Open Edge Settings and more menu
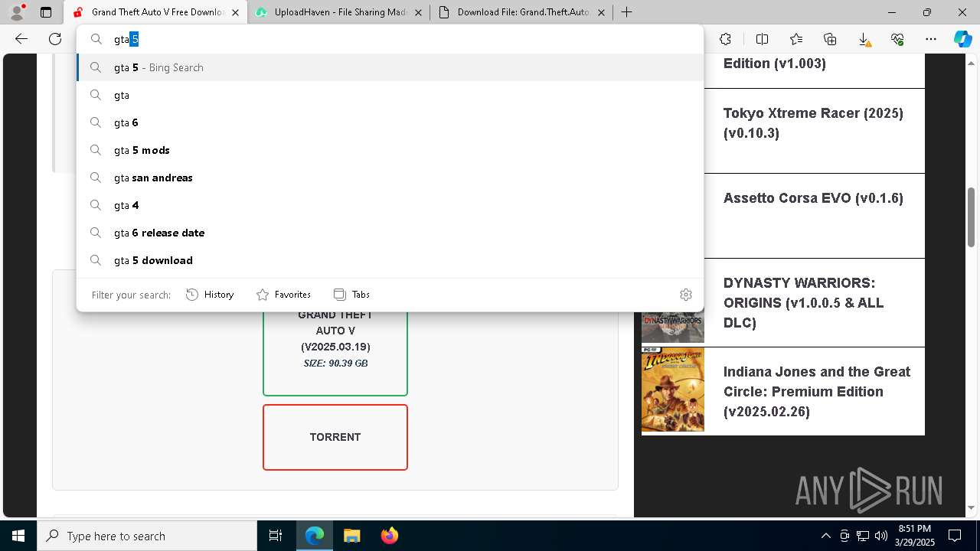 pos(931,39)
